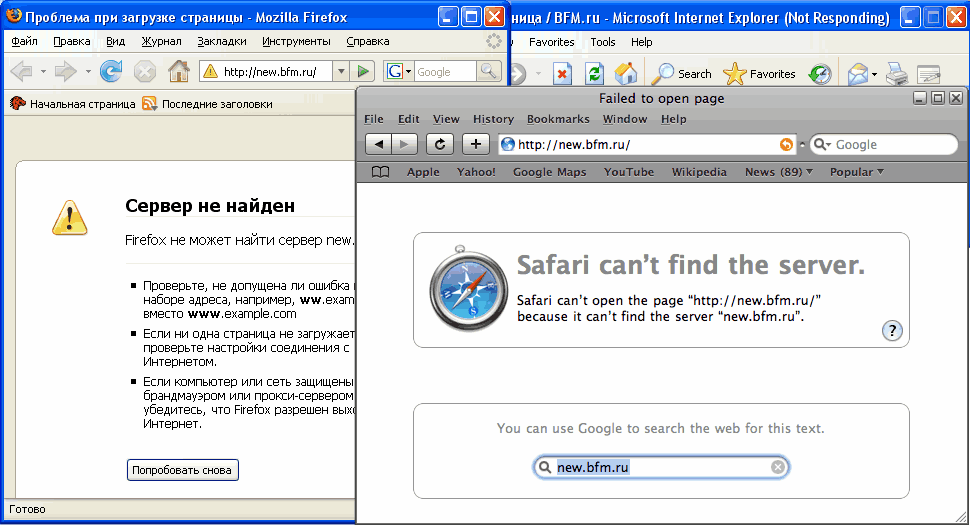Image resolution: width=970 pixels, height=525 pixels.
Task: Expand Firefox address bar history dropdown
Action: 341,72
